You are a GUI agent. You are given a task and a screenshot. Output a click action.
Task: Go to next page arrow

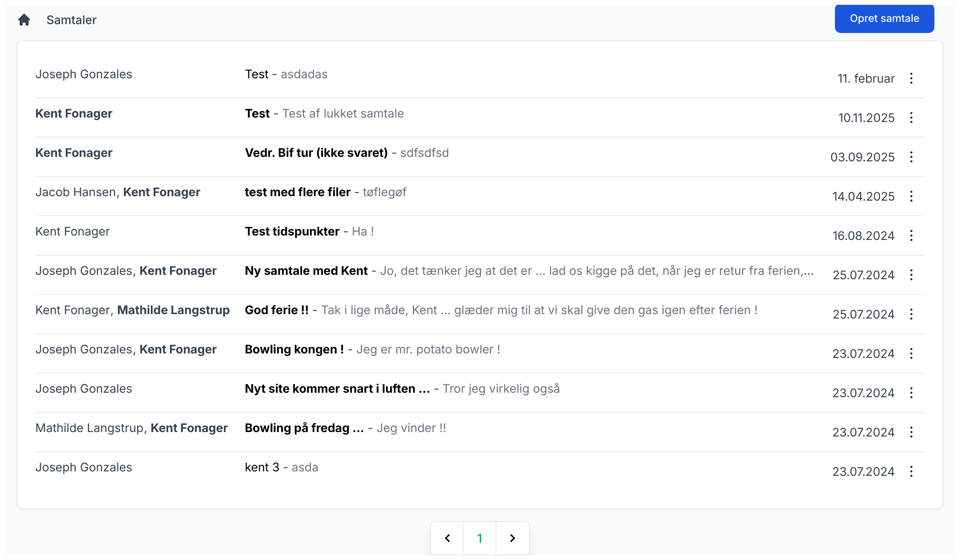(x=512, y=538)
